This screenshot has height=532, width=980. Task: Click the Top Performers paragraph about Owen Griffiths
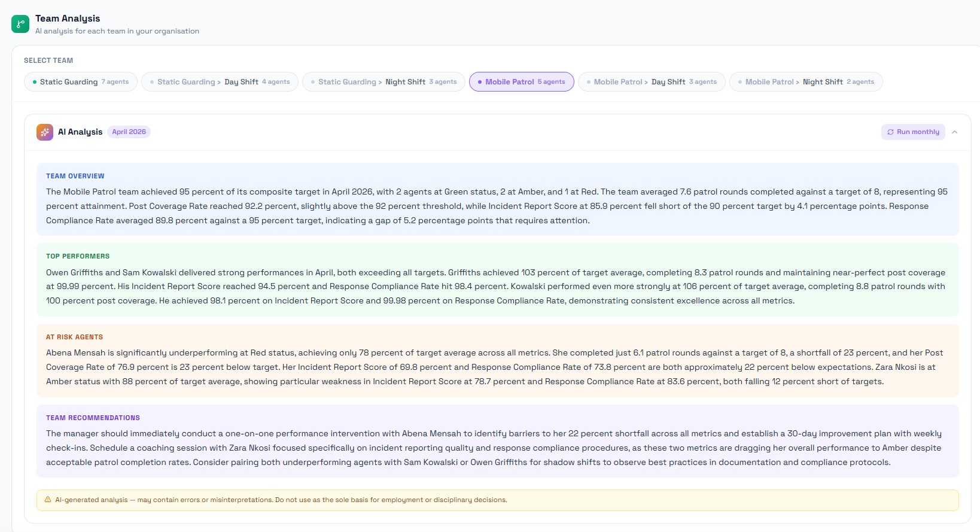pyautogui.click(x=497, y=287)
